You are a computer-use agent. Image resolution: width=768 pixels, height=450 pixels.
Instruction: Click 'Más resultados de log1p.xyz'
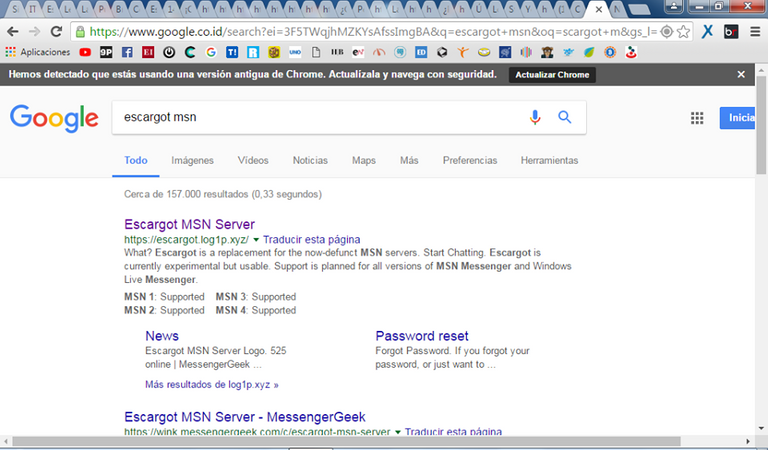point(212,384)
